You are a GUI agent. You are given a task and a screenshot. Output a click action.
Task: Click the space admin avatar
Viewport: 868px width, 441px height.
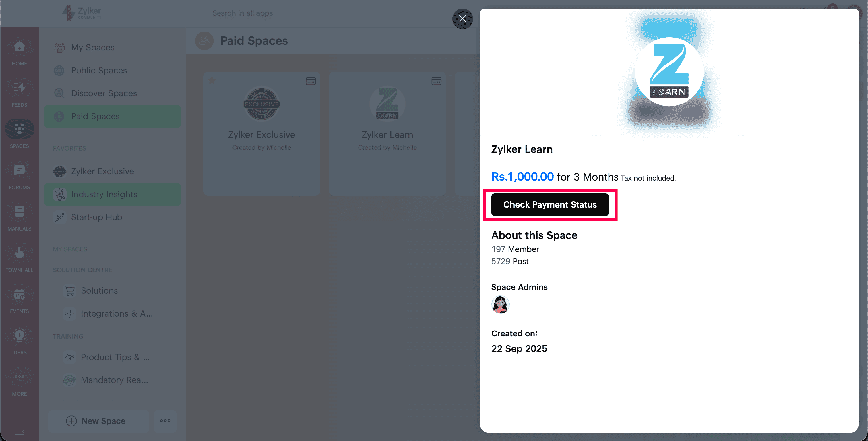[500, 305]
